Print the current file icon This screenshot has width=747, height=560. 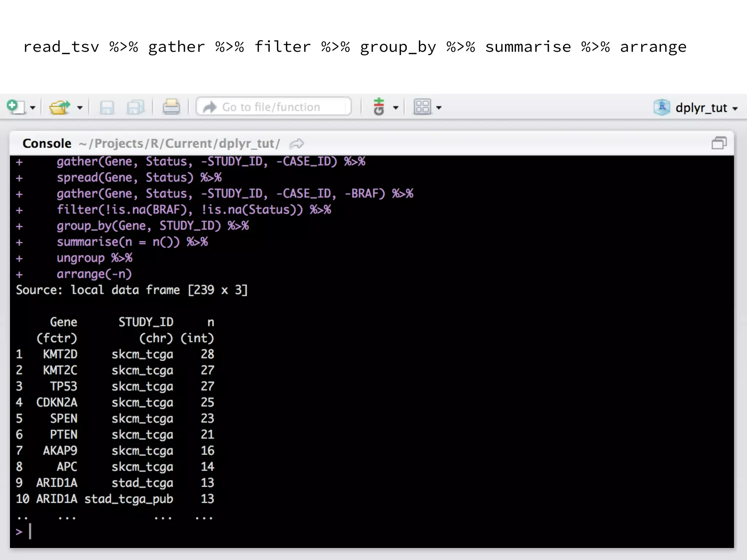pos(171,107)
